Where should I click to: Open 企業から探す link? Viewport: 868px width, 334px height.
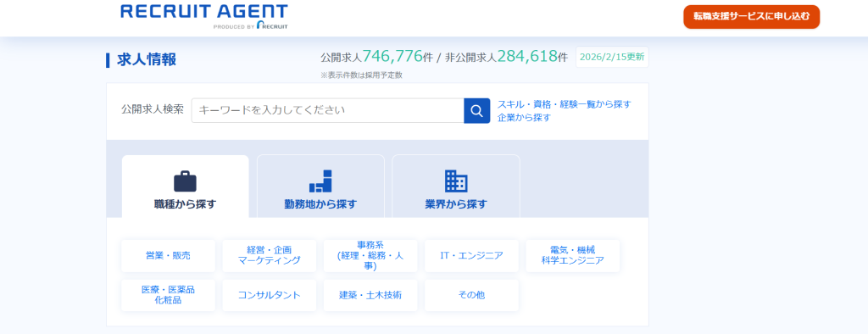tap(524, 118)
